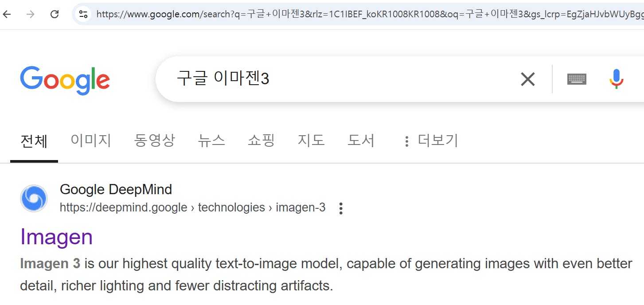
Task: Open the Imagen result title link
Action: coord(56,237)
